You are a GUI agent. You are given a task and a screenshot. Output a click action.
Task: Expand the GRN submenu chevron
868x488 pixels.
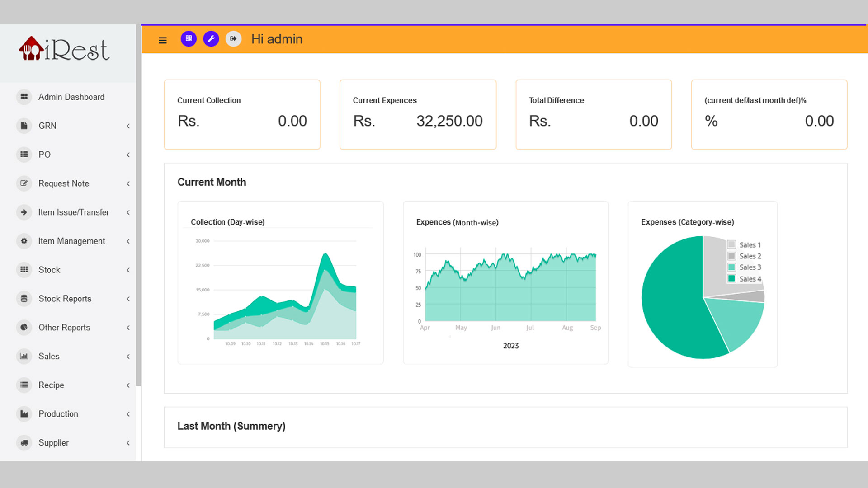pyautogui.click(x=128, y=126)
